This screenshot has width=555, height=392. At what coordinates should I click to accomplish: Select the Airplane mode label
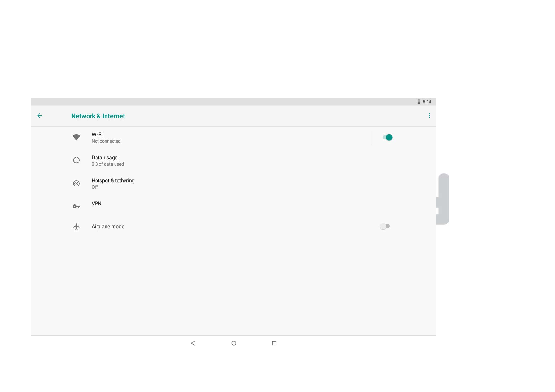click(108, 226)
